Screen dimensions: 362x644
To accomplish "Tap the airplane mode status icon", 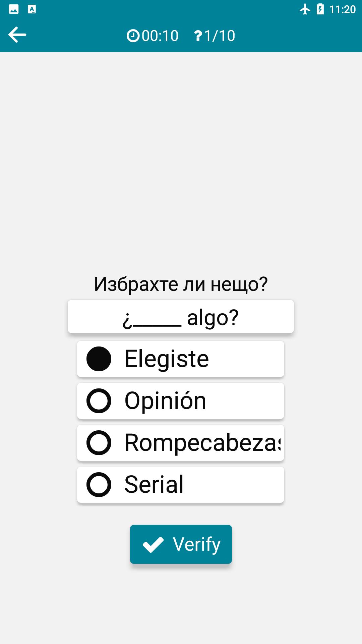I will 305,9.
